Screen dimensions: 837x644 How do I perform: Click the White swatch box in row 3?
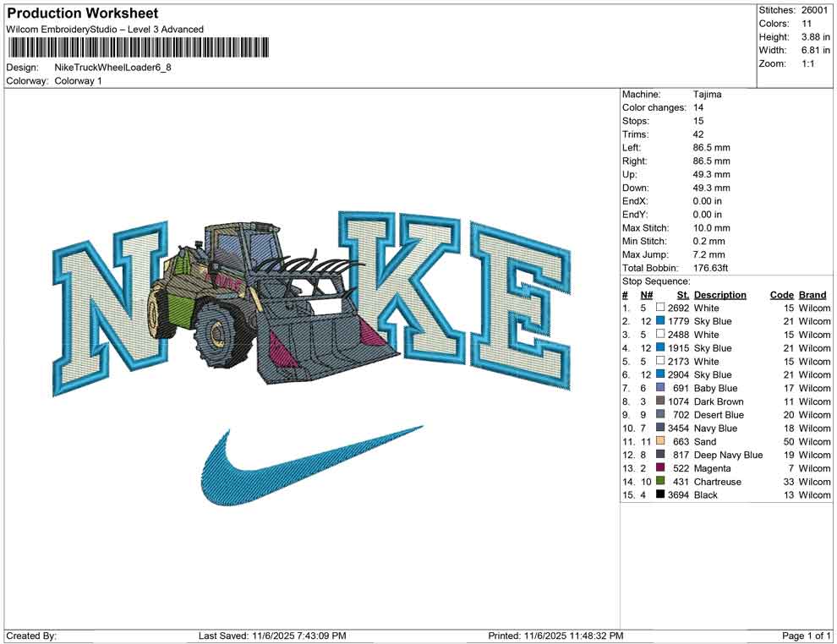click(x=659, y=335)
